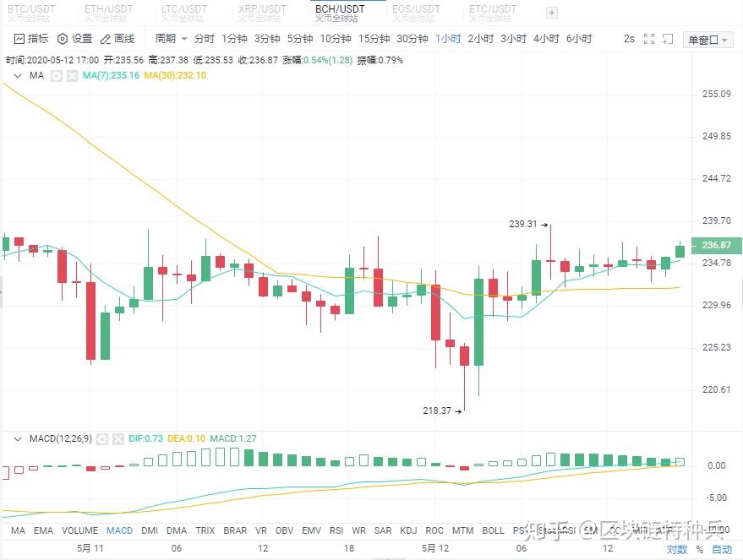Toggle the WR indicator
The image size is (743, 560).
pyautogui.click(x=358, y=530)
